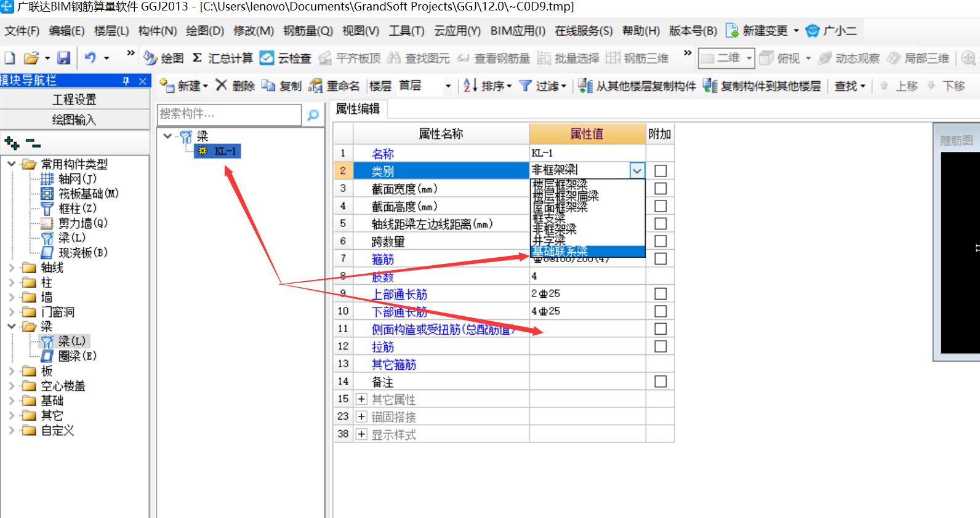Click 批量选择 batch select
980x518 pixels.
click(568, 58)
